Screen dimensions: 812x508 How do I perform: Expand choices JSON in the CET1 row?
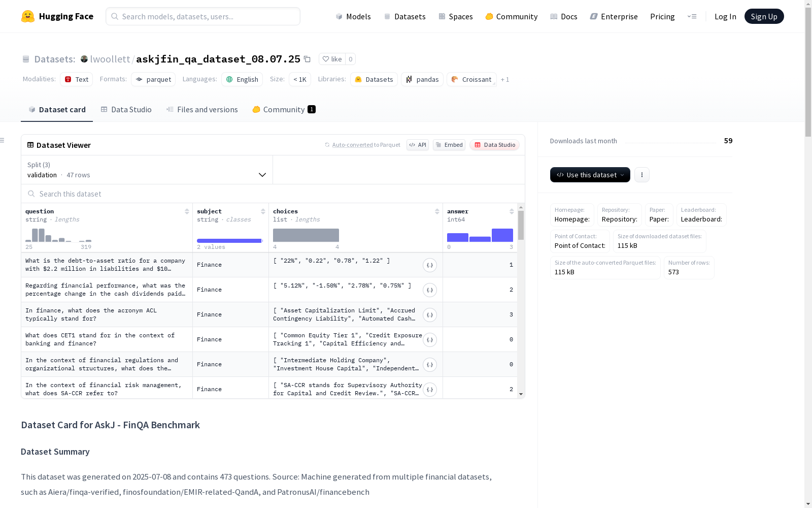coord(430,340)
